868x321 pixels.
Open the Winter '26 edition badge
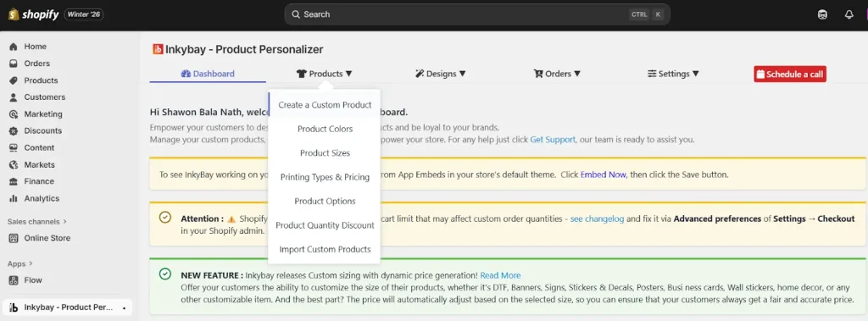tap(84, 14)
